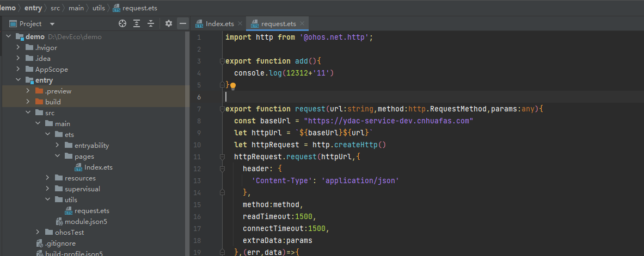644x256 pixels.
Task: Expand the ohosTest folder
Action: coord(38,232)
